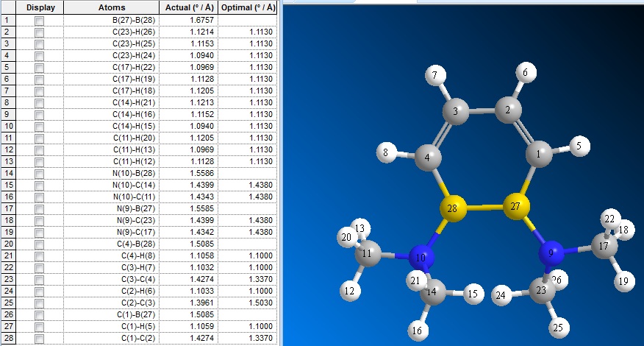Click hydrogen atom 24
Viewport: 644px width, 346px height.
(x=501, y=295)
